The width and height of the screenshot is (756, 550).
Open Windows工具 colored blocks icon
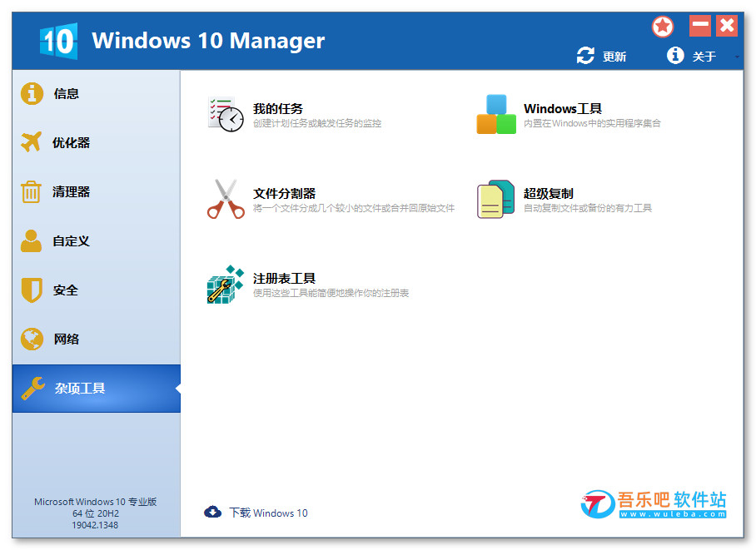click(495, 114)
